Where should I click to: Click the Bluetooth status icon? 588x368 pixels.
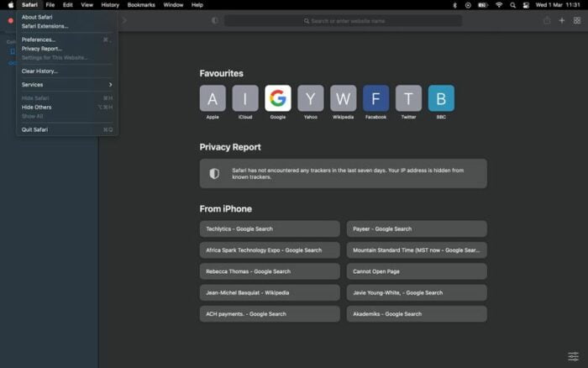[x=455, y=5]
